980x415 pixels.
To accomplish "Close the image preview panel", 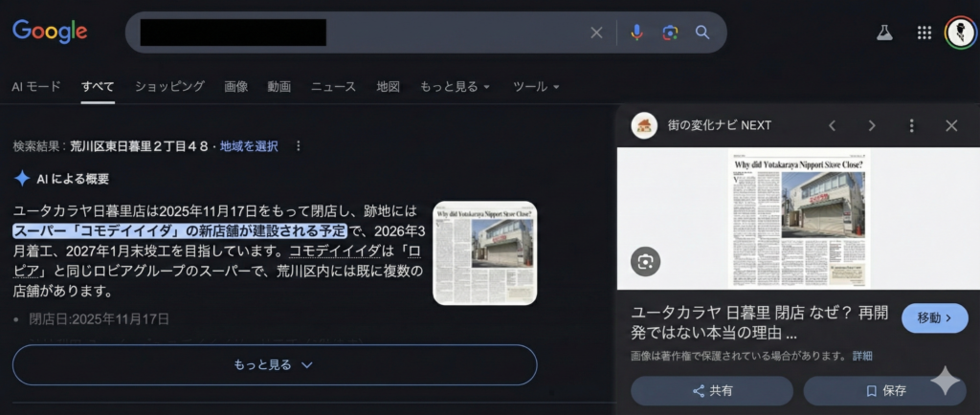I will pos(951,125).
